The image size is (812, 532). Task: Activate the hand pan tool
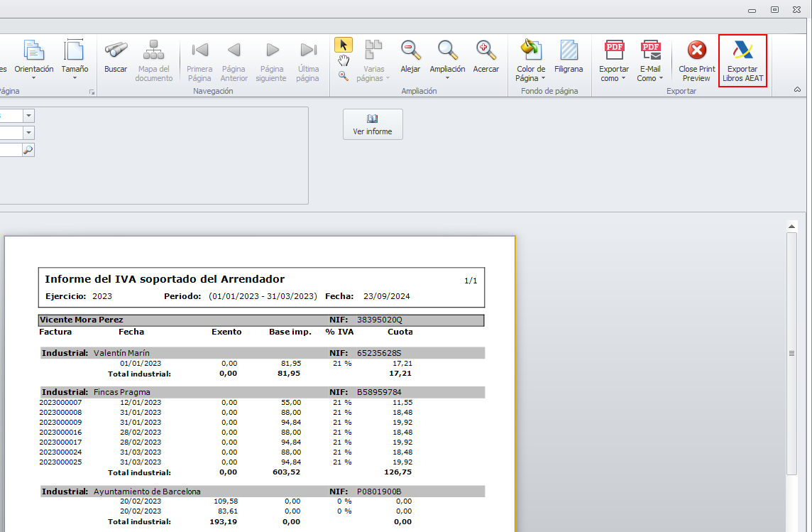344,61
